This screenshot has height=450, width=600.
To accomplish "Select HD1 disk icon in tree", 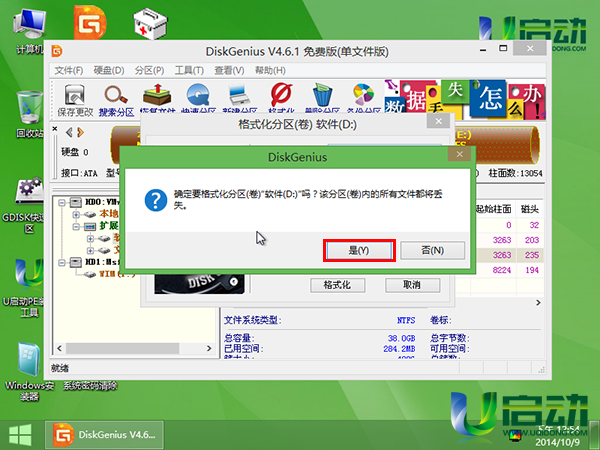I will click(x=76, y=262).
